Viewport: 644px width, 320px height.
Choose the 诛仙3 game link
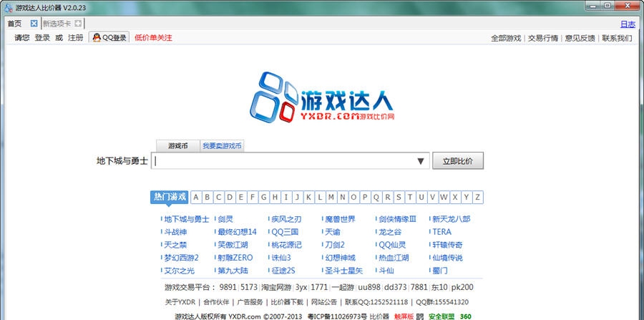[281, 258]
